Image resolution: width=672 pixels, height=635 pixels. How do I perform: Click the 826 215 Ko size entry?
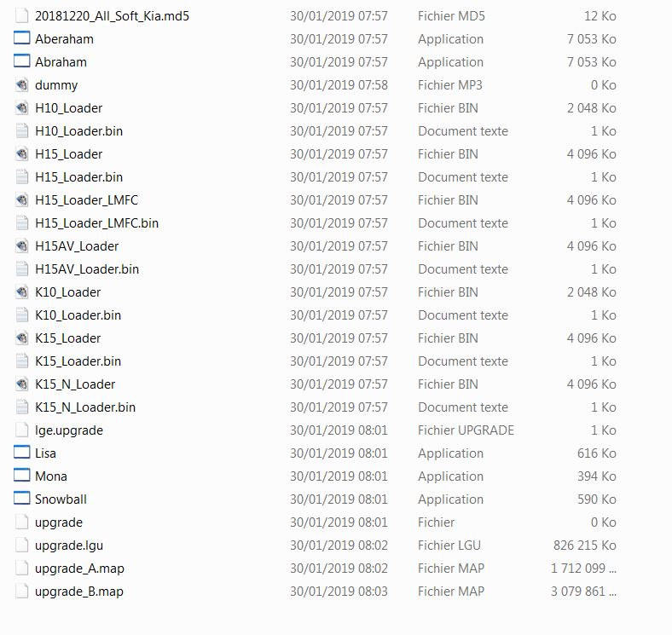584,545
